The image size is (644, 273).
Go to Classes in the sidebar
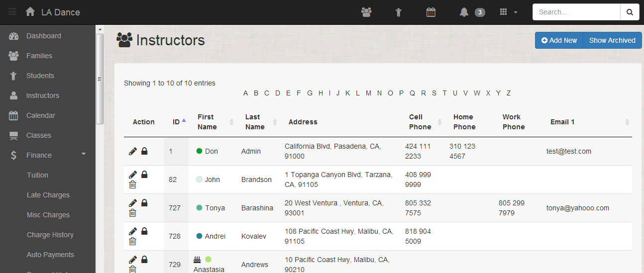[38, 135]
